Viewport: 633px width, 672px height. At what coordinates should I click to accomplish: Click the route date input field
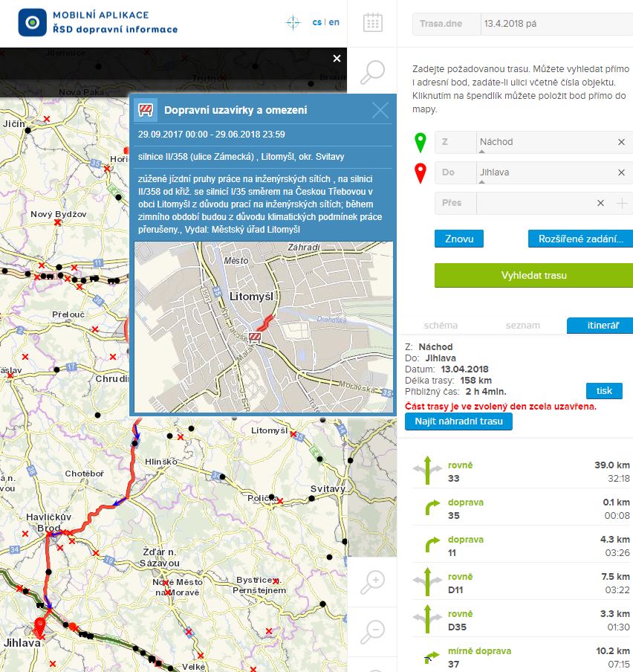coord(556,24)
